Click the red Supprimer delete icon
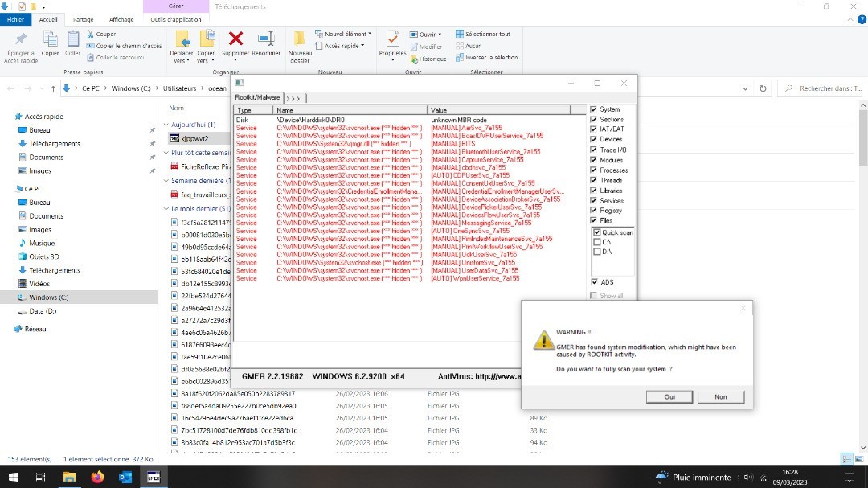 tap(235, 39)
